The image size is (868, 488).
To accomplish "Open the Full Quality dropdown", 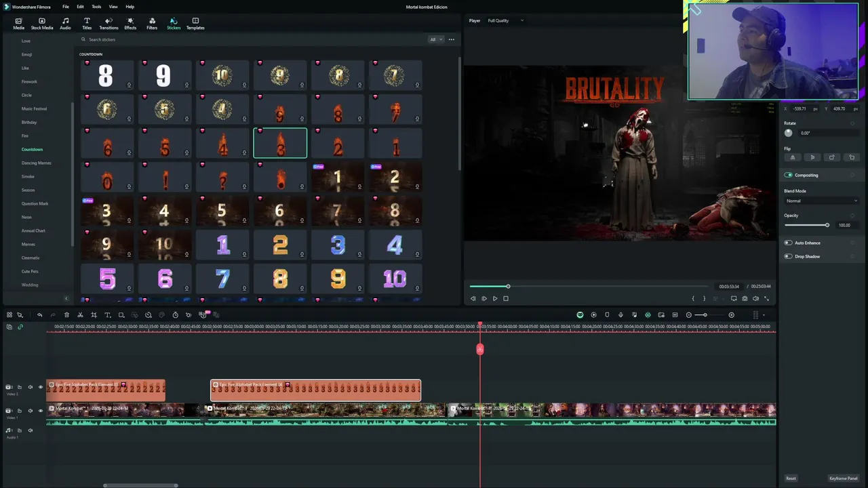I will tap(505, 20).
